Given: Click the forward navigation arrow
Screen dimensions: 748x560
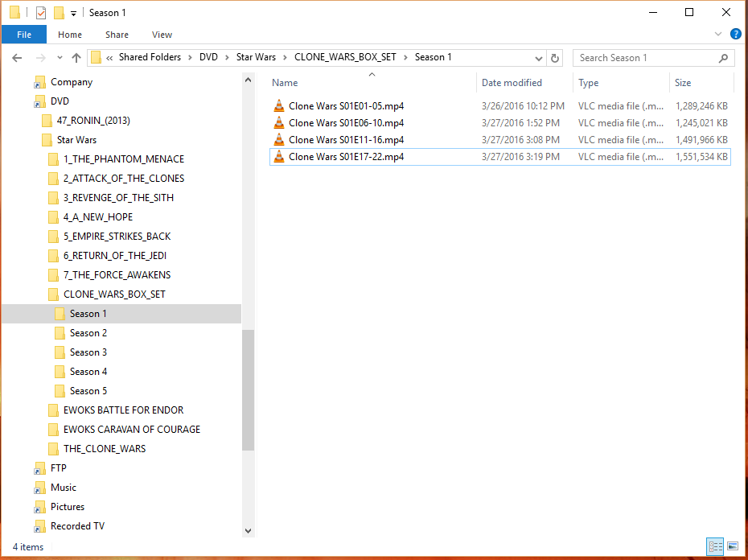Looking at the screenshot, I should (37, 57).
